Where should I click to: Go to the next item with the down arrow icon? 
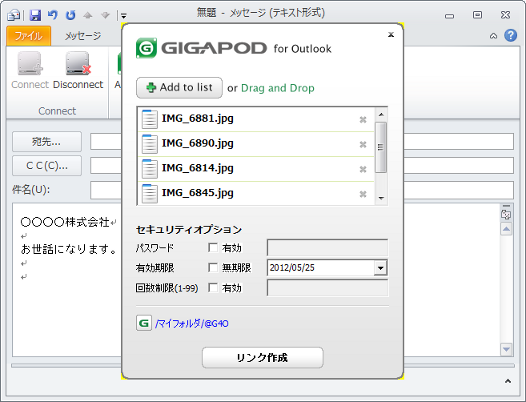(x=105, y=15)
